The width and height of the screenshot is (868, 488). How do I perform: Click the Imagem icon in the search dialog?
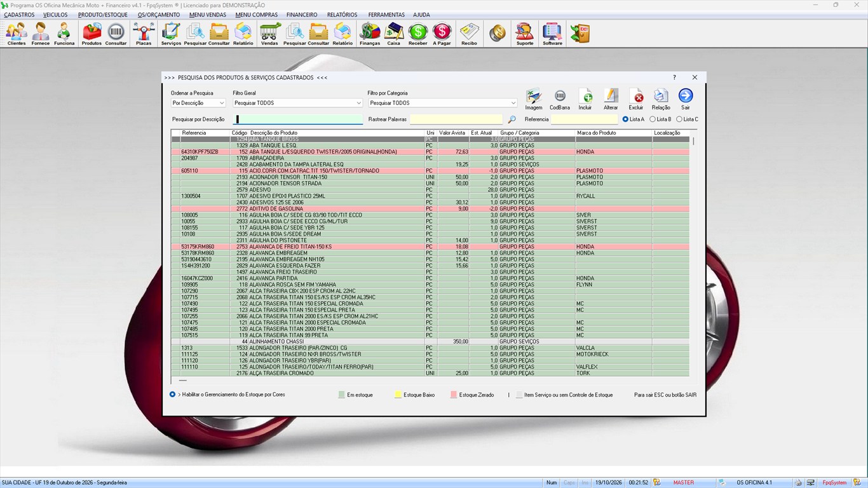pos(534,99)
